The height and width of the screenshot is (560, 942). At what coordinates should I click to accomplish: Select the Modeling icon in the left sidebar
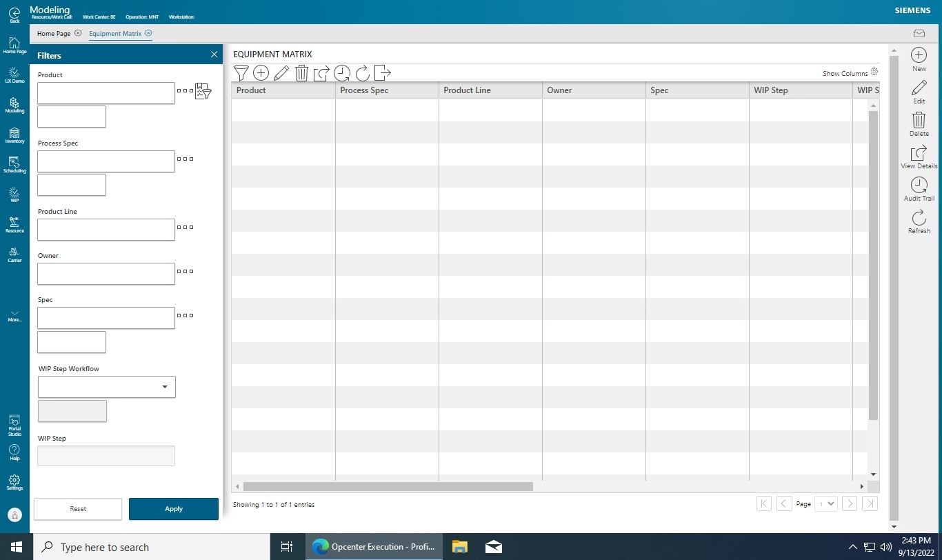coord(14,103)
